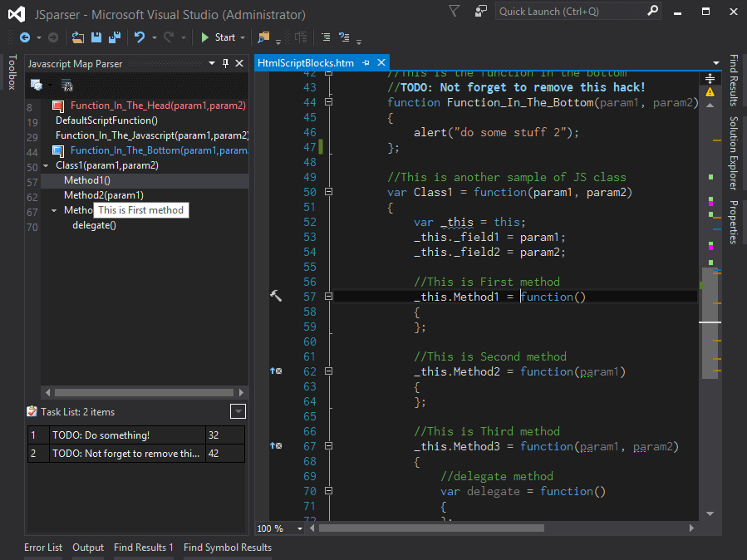This screenshot has width=747, height=560.
Task: Click the Navigate Forward arrow icon
Action: (53, 37)
